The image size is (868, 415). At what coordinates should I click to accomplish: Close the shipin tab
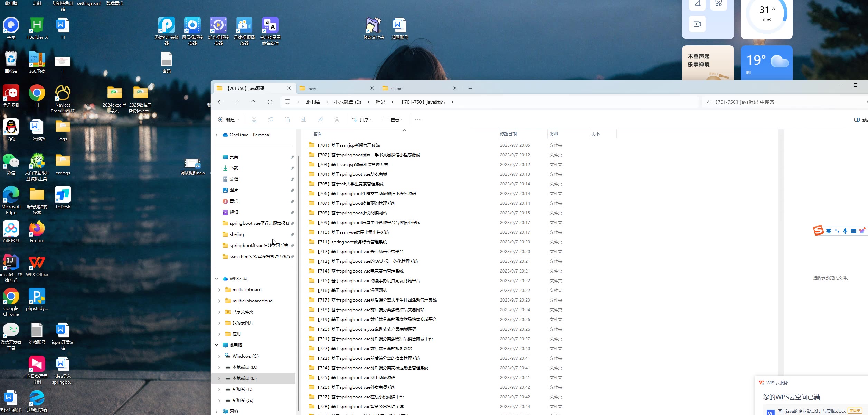(x=455, y=88)
